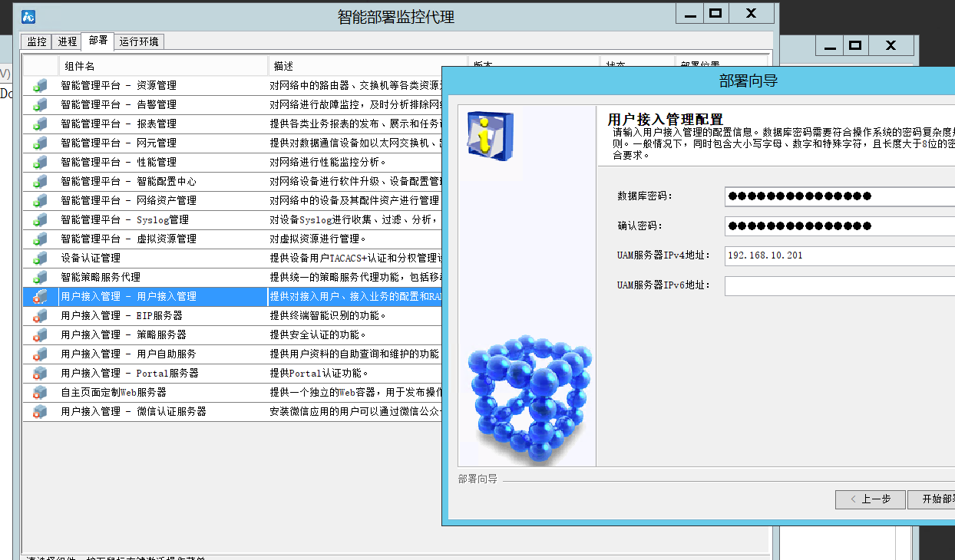Click the icon for 智能管理平台 - 告警管理 row
955x560 pixels.
pos(41,104)
